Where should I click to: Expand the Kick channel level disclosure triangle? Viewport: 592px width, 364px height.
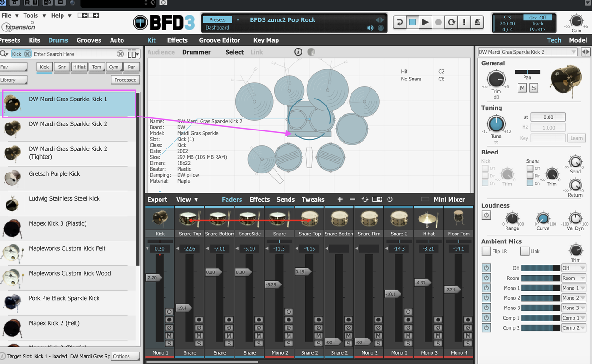tap(148, 249)
